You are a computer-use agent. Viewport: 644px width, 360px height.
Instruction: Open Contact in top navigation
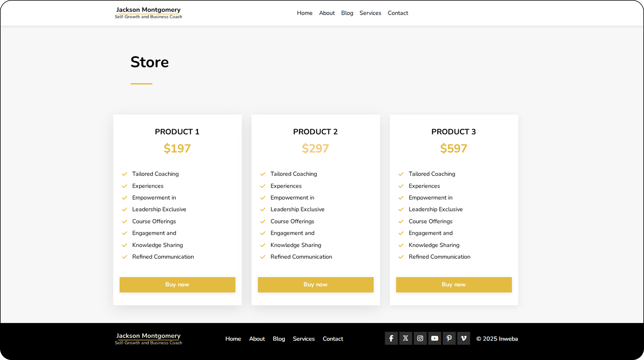pos(398,13)
